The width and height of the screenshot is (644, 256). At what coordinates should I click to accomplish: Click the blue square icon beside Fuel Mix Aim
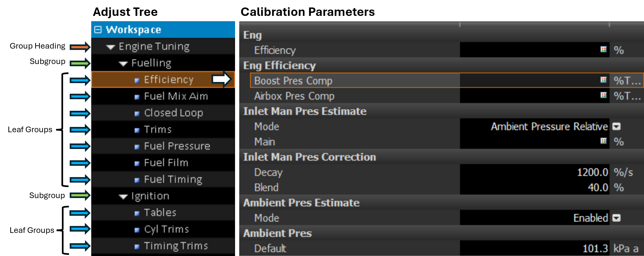137,97
